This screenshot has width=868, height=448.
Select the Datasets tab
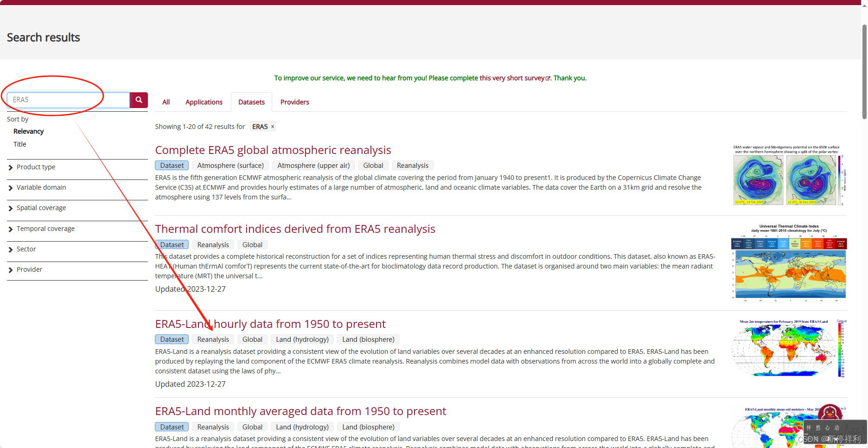coord(252,102)
